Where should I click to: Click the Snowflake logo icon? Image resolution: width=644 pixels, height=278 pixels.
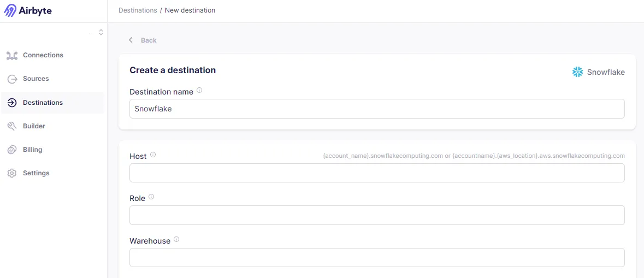coord(578,72)
